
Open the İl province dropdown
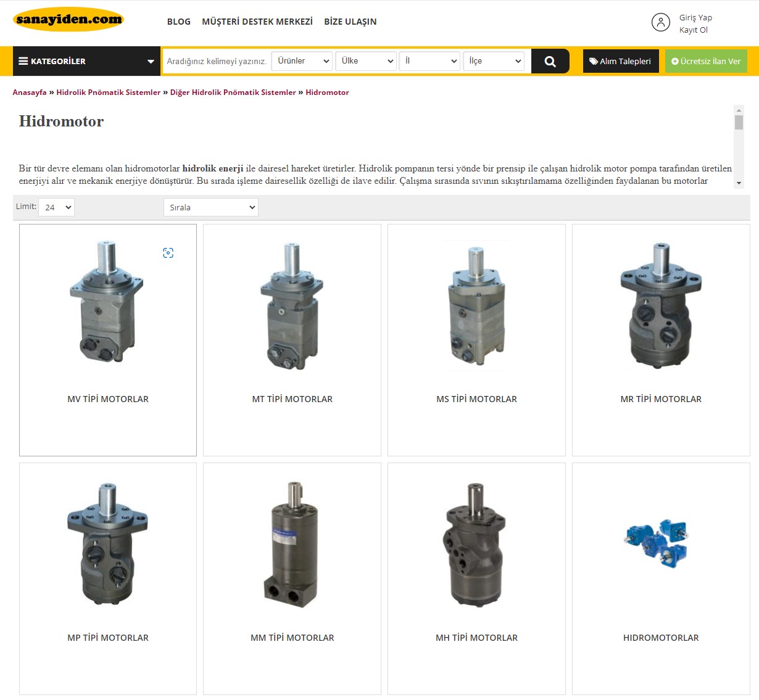[430, 61]
